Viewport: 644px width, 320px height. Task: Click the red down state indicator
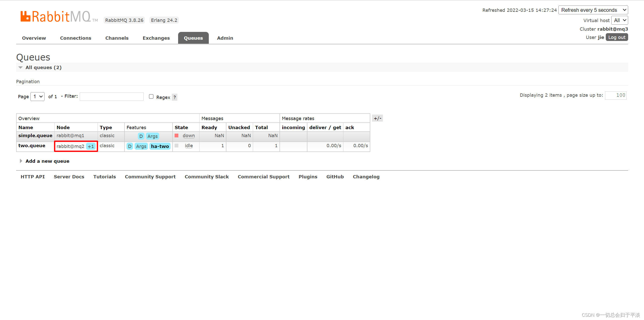[177, 136]
